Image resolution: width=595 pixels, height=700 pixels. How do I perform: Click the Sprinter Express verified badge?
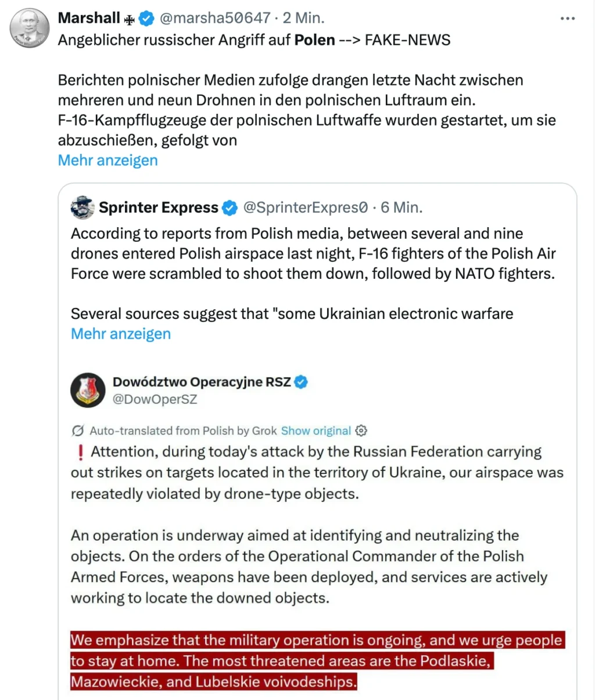click(230, 207)
